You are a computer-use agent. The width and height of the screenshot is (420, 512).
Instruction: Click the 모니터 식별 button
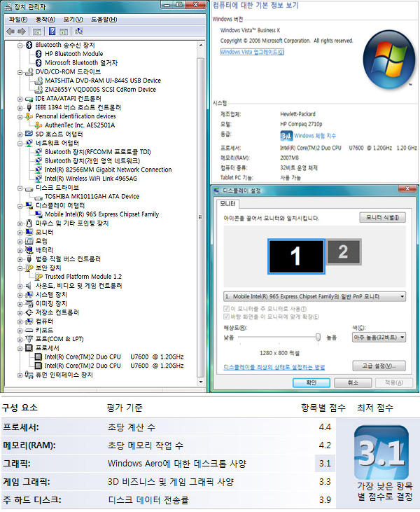[382, 217]
